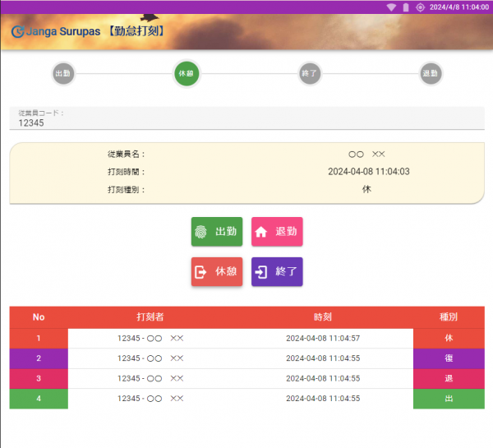Click the 時刻 column header

click(x=323, y=317)
